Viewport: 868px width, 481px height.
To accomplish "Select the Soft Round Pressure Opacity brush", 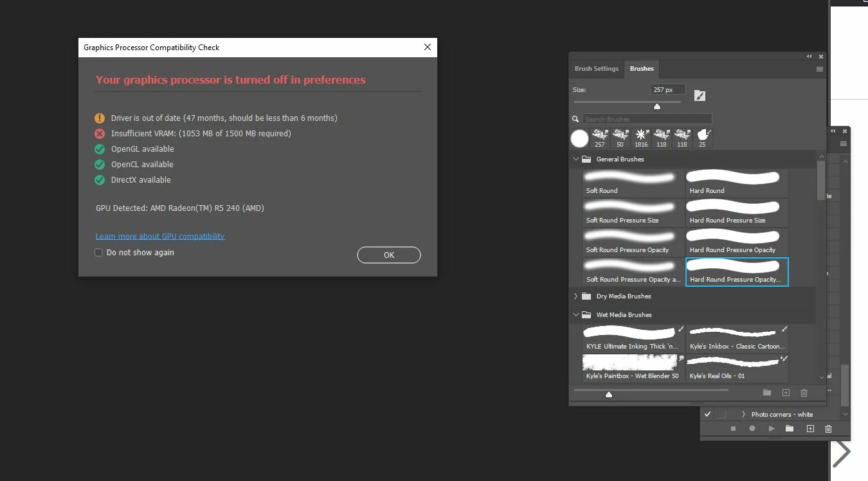I will [633, 242].
